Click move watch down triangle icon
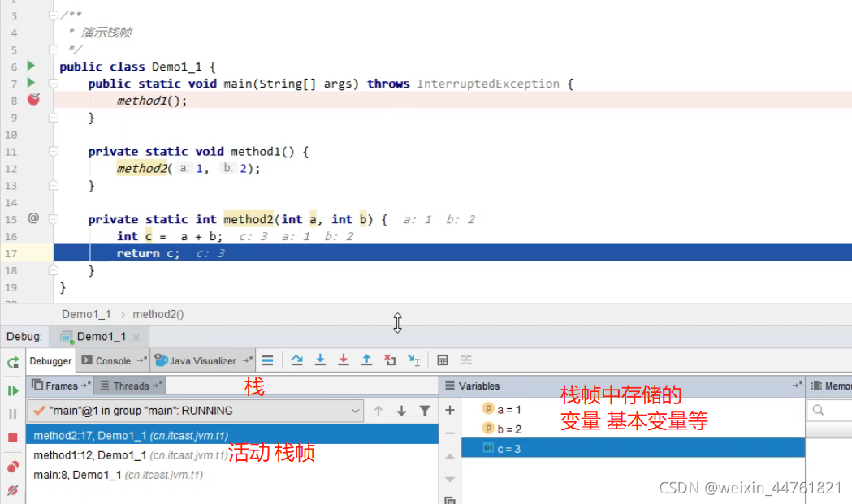This screenshot has width=852, height=504. tap(450, 480)
